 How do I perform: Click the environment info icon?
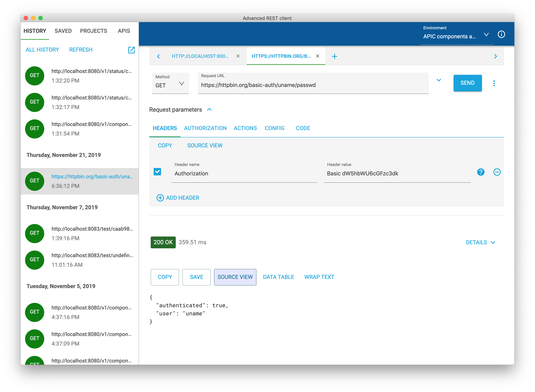(x=501, y=34)
